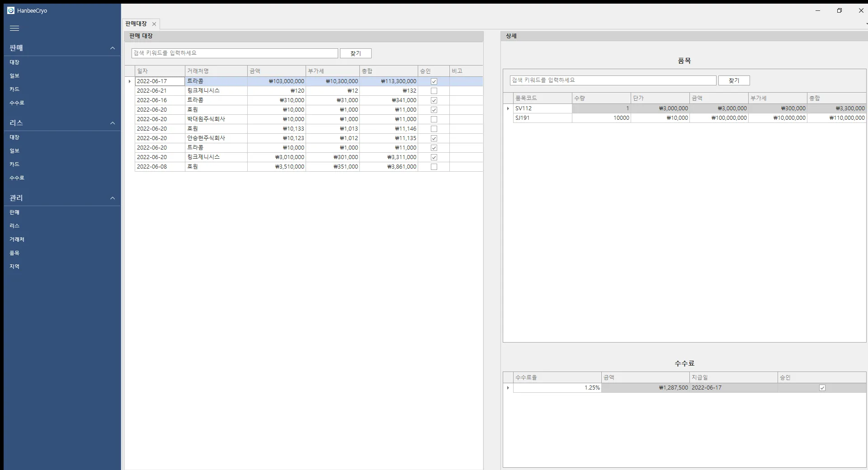The height and width of the screenshot is (470, 868).
Task: Collapse the 관리 sidebar section
Action: tap(113, 198)
